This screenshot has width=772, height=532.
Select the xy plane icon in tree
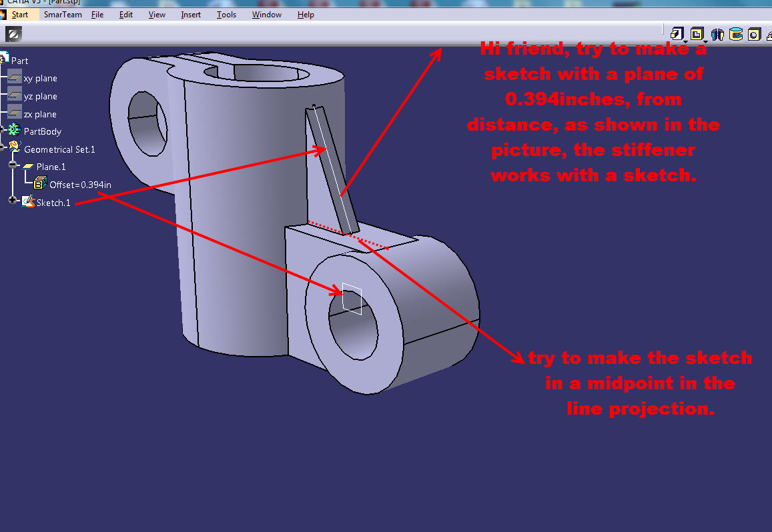(x=15, y=77)
